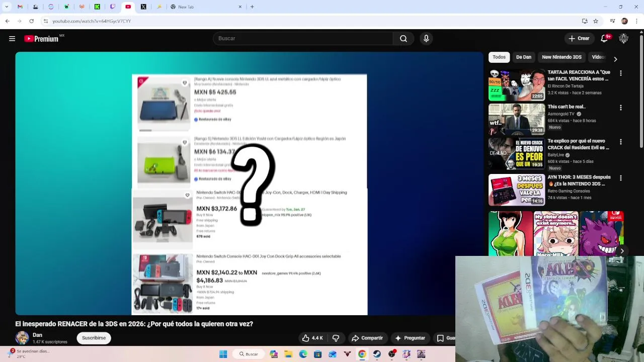Open AYN THOR 3 MESES thumbnail
Viewport: 644px width, 362px height.
pyautogui.click(x=517, y=190)
